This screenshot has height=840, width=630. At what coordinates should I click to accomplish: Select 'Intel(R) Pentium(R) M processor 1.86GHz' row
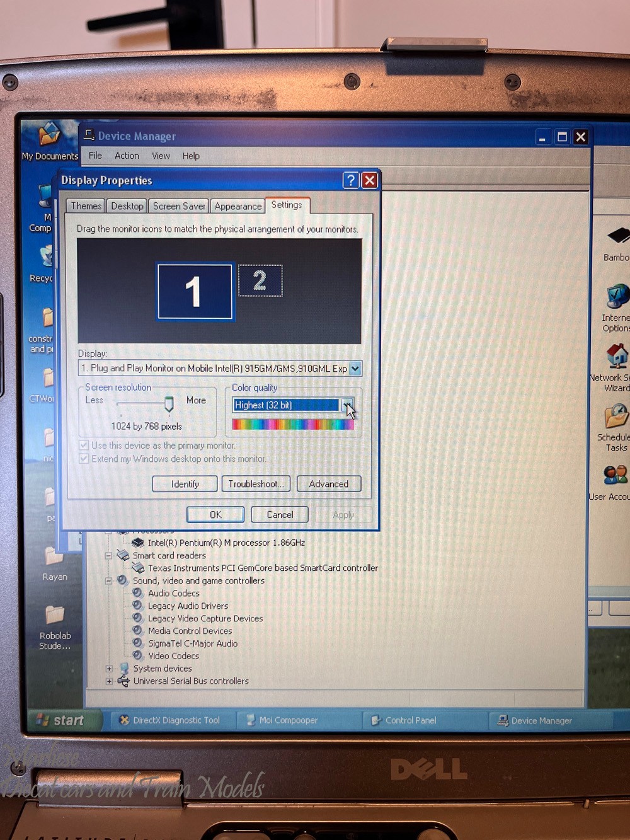226,543
